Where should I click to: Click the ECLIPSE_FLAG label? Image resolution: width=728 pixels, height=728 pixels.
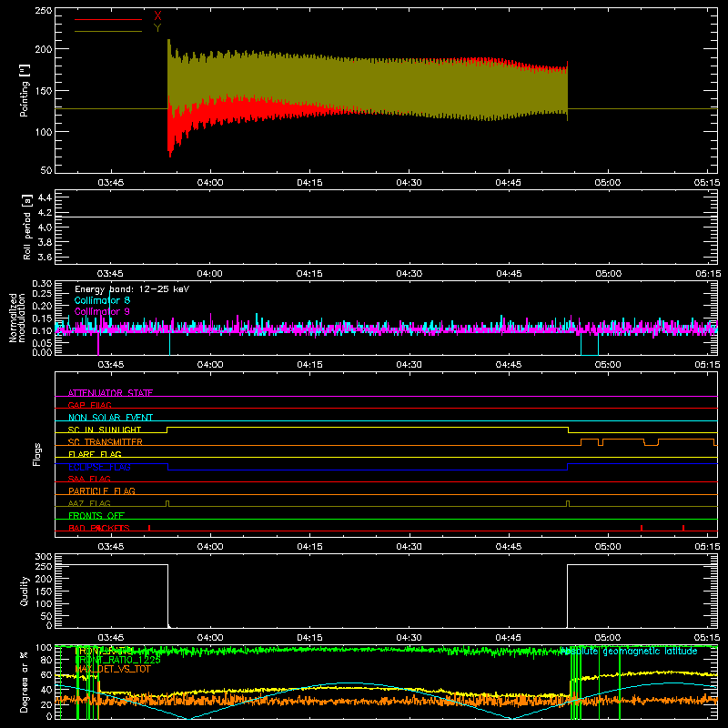pos(99,467)
